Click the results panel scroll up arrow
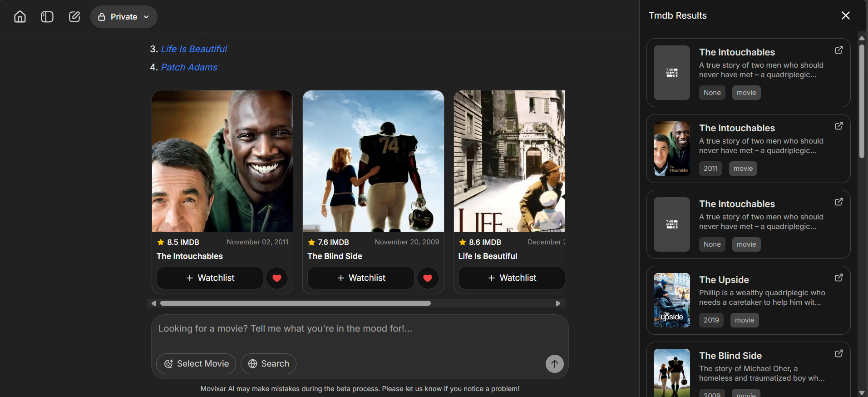This screenshot has height=397, width=868. coord(862,38)
